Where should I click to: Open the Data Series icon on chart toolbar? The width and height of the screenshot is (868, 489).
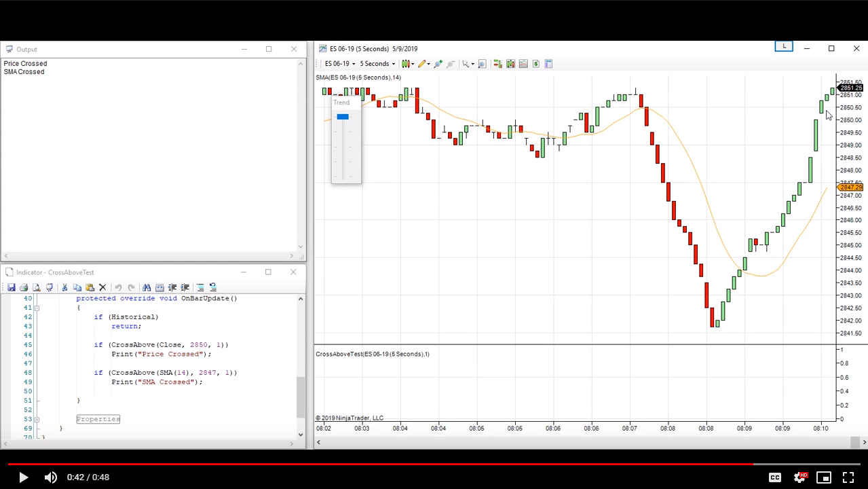coord(510,64)
